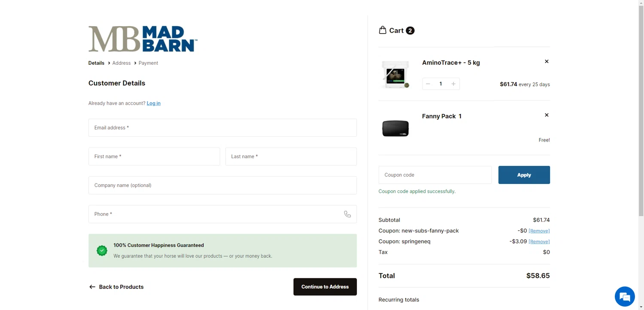Viewport: 644px width, 310px height.
Task: Remove AminoTrace+ with its X icon
Action: point(547,61)
